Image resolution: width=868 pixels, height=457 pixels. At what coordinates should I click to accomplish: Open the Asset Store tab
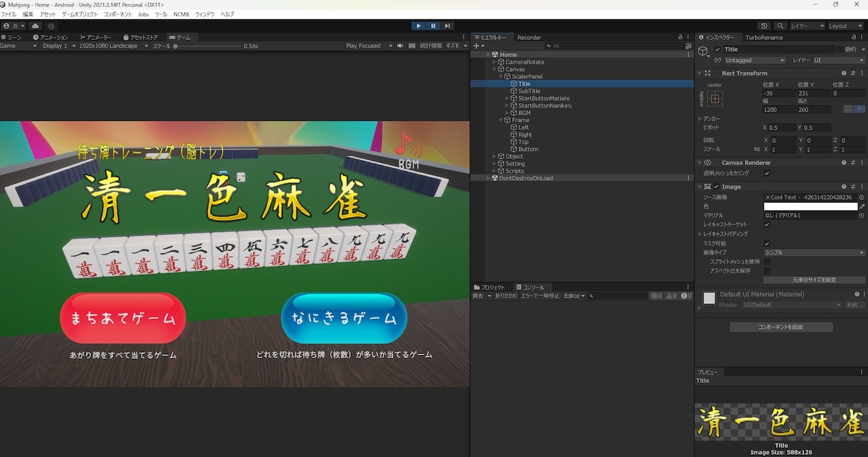coord(141,37)
